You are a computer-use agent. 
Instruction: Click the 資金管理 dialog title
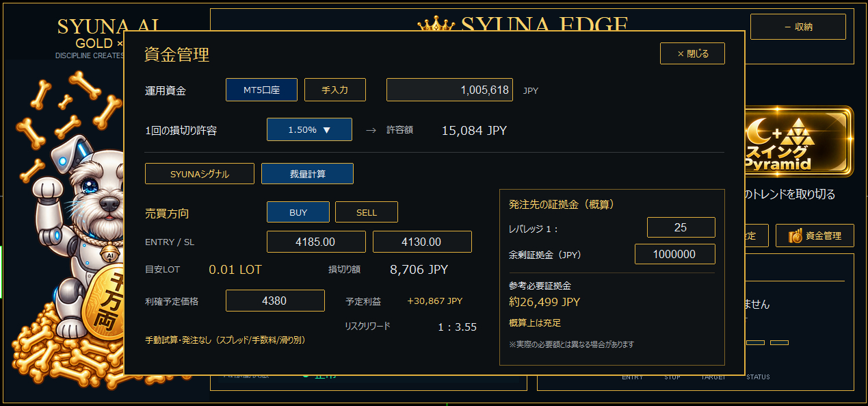coord(176,55)
